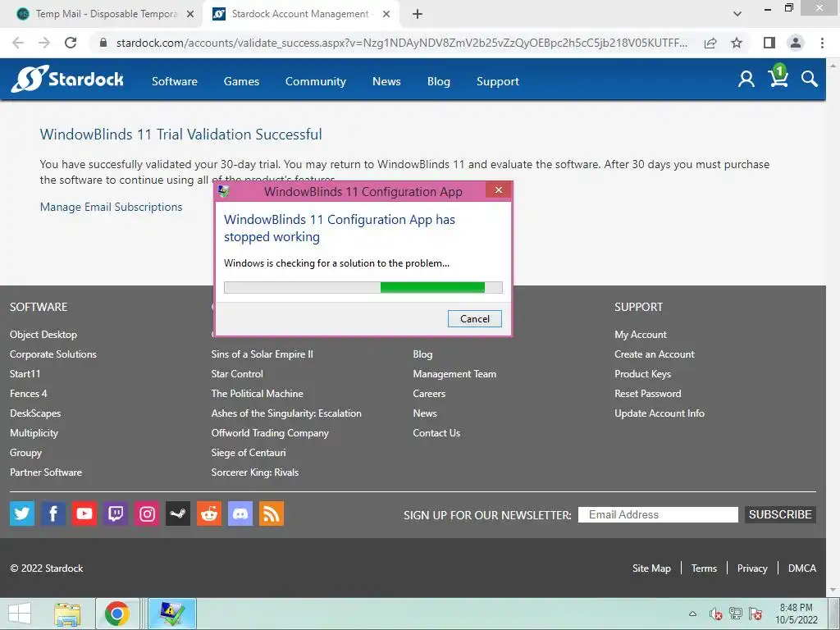This screenshot has height=630, width=840.
Task: Reload the page in Chrome
Action: tap(71, 43)
